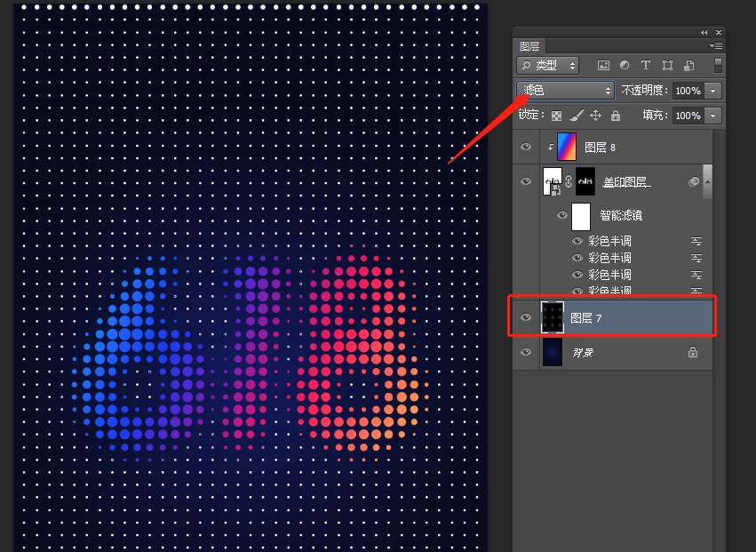The height and width of the screenshot is (552, 756).
Task: Lock all icon in lock row
Action: coord(616,116)
